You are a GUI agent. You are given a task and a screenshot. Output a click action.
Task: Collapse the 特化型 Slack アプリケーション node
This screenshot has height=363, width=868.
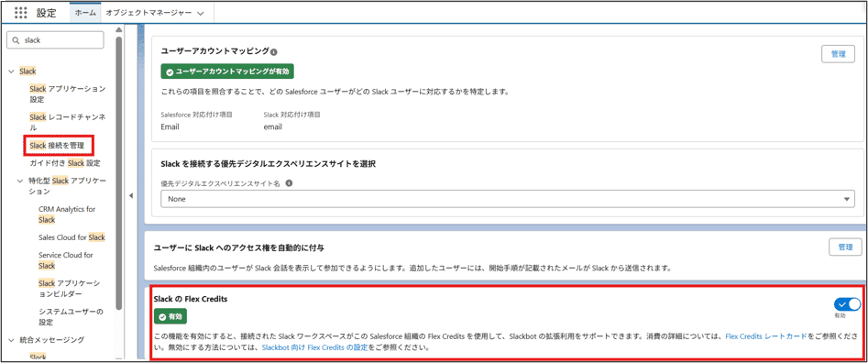[x=20, y=181]
